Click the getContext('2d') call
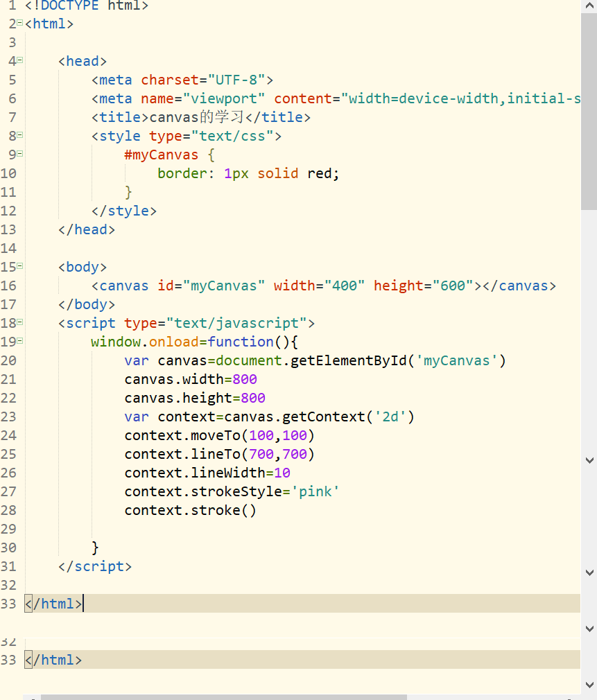This screenshot has width=597, height=700. tap(348, 417)
